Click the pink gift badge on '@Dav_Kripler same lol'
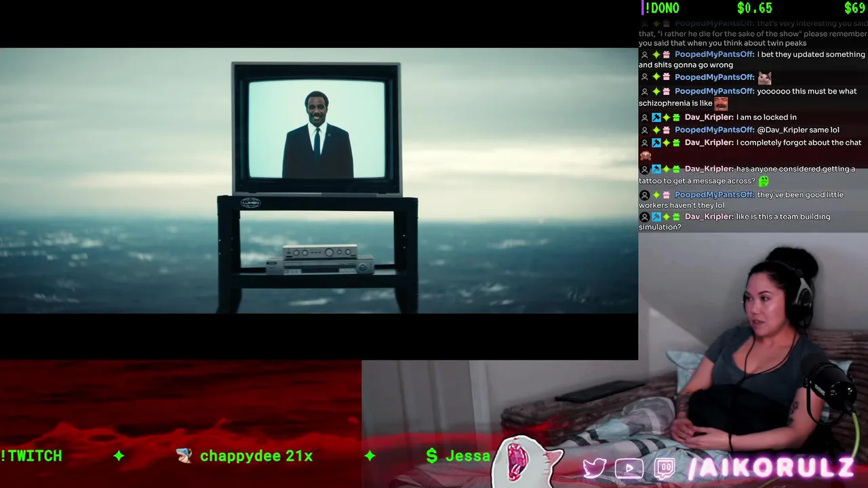The height and width of the screenshot is (488, 868). click(667, 130)
